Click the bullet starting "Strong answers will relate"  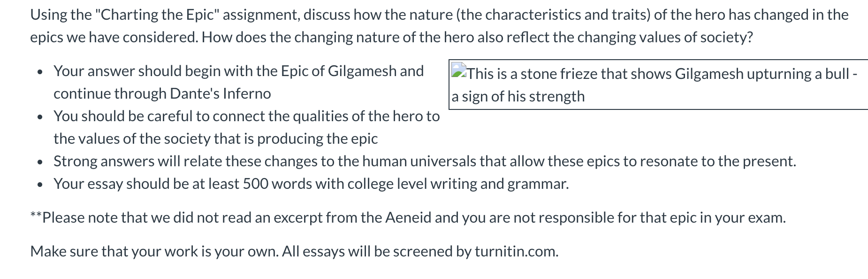[424, 161]
